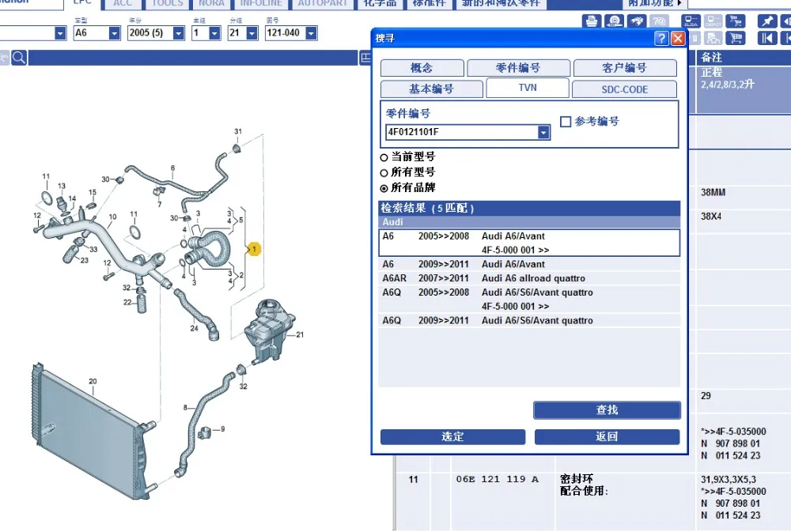791x532 pixels.
Task: Click the pushpin icon in toolbar
Action: [767, 21]
